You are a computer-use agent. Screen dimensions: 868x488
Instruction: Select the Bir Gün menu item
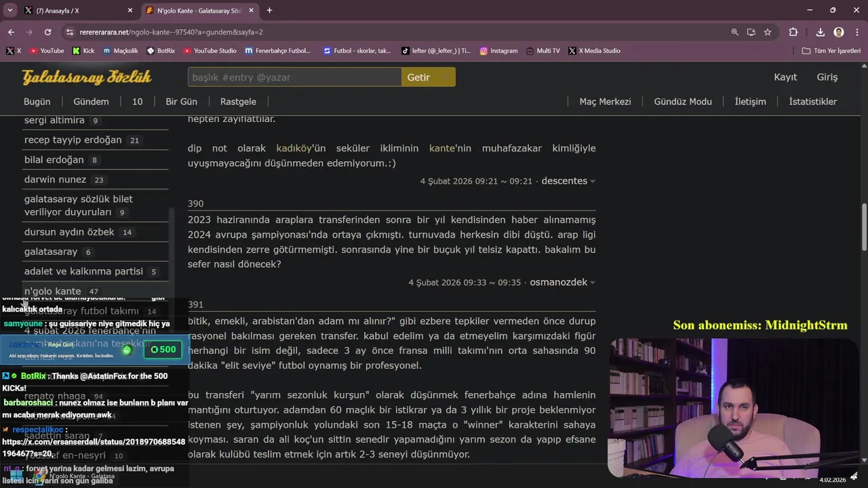[181, 102]
